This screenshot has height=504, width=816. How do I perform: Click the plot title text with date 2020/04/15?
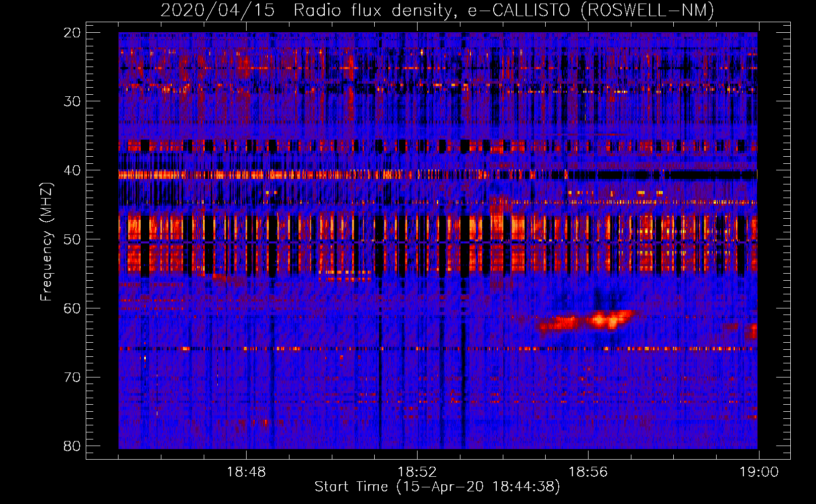pos(437,10)
